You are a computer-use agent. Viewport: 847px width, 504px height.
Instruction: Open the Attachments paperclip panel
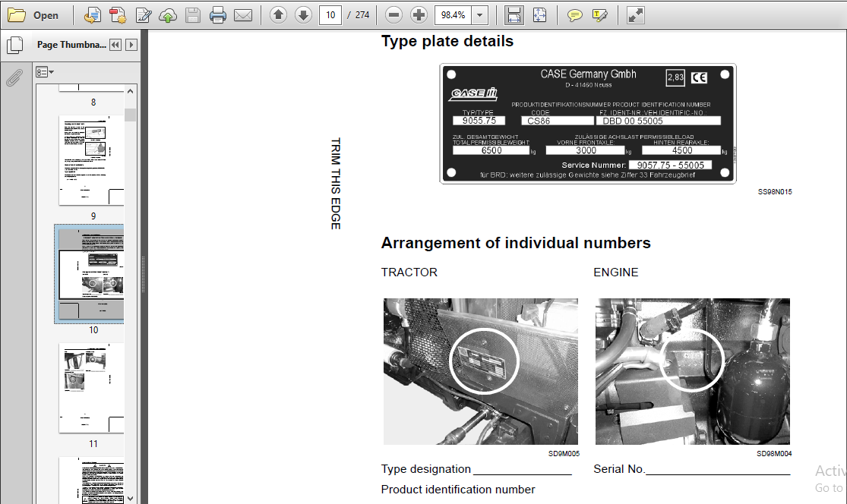pos(14,78)
